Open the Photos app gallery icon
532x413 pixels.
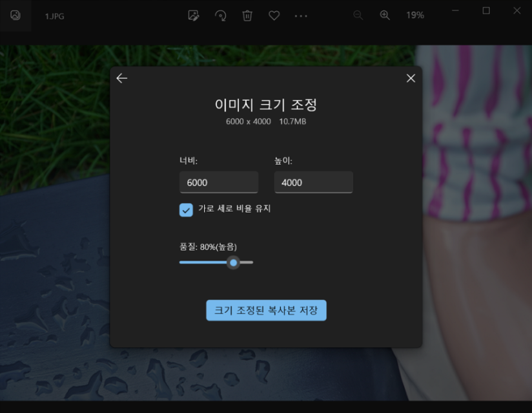click(x=15, y=16)
